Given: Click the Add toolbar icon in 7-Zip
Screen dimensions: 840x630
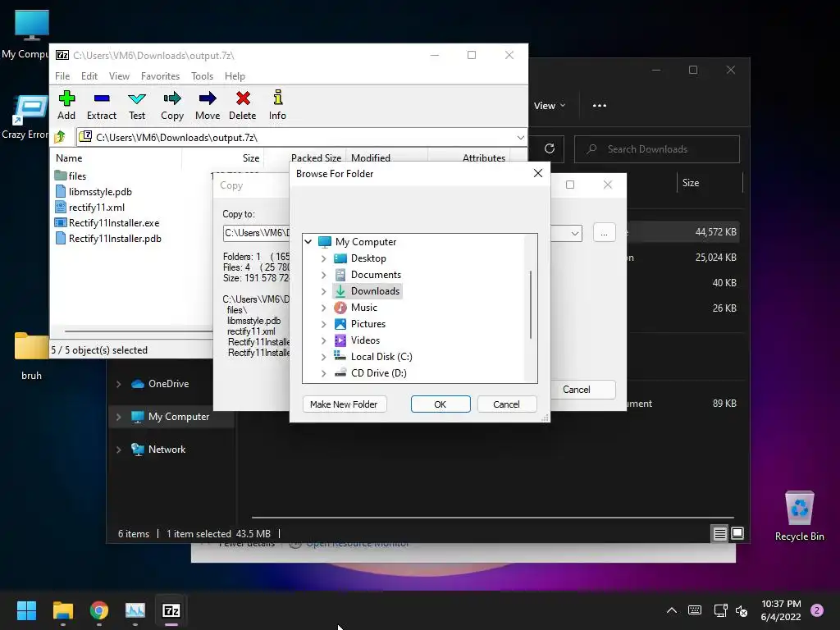Looking at the screenshot, I should 66,105.
